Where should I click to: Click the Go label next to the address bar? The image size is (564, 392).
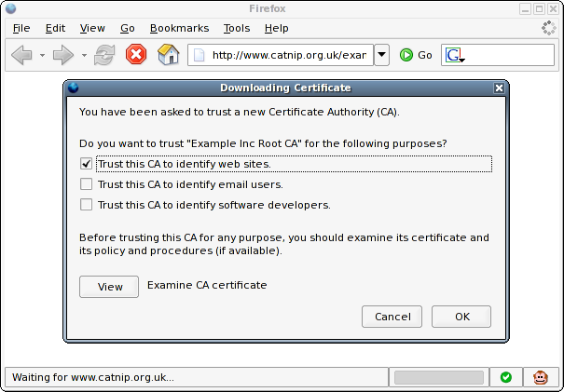425,55
